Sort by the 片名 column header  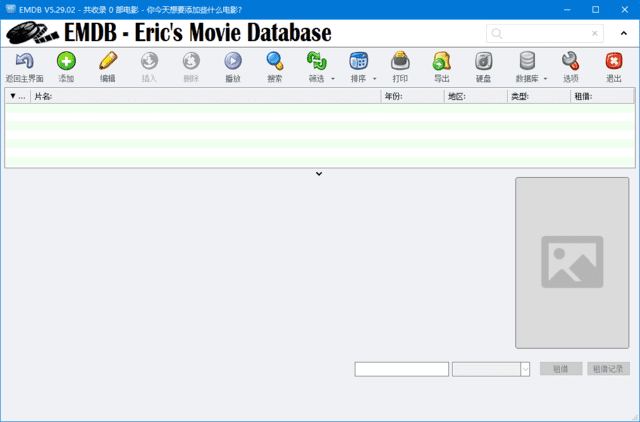pyautogui.click(x=206, y=96)
